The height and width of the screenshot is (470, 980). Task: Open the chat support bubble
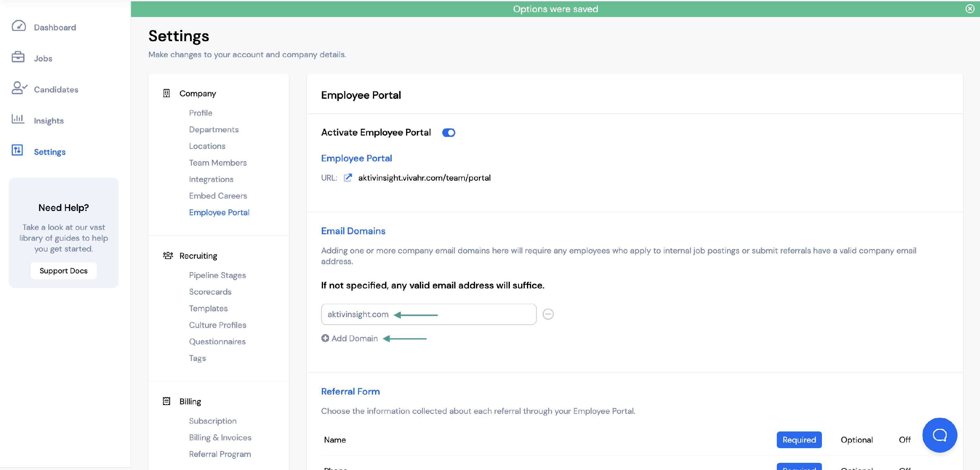tap(939, 435)
